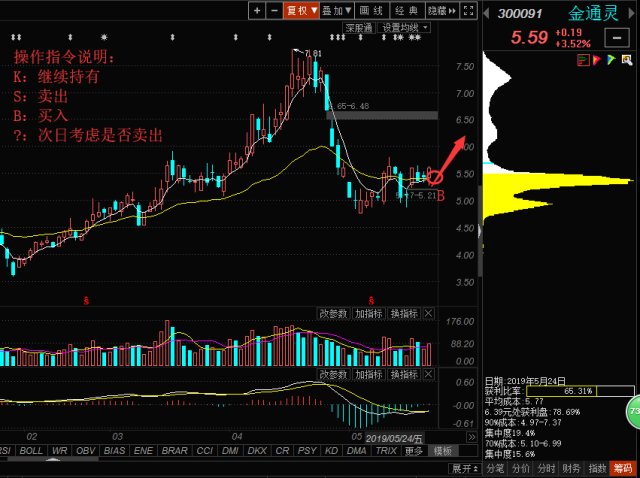Select the CR indicator tab
Screen dimensions: 640x478
(x=282, y=451)
